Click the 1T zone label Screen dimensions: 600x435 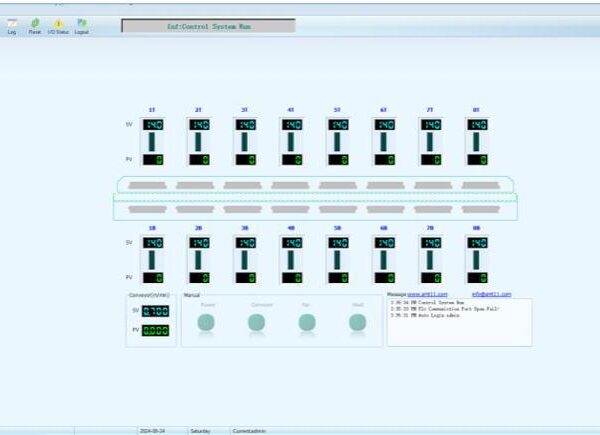click(152, 110)
